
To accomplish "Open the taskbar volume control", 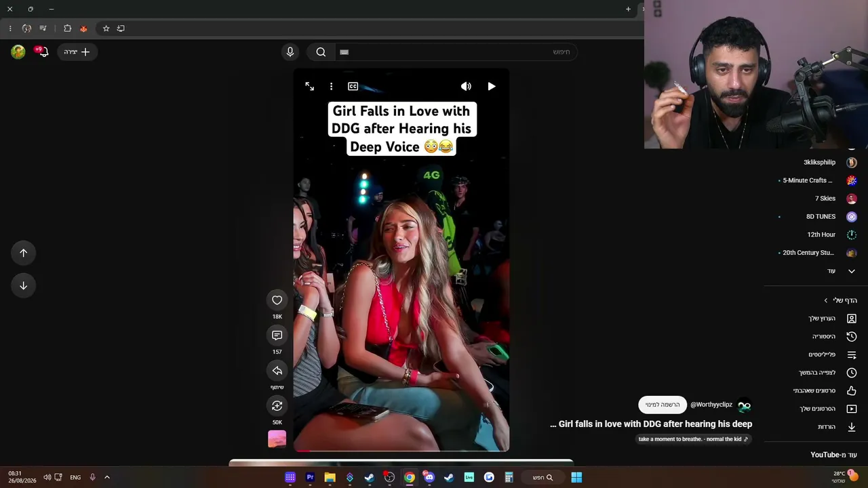I will (x=47, y=477).
